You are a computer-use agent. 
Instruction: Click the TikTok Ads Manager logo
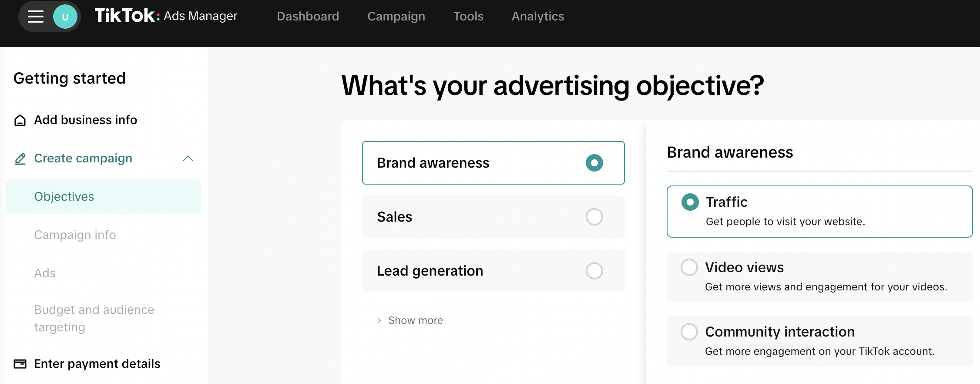click(166, 16)
